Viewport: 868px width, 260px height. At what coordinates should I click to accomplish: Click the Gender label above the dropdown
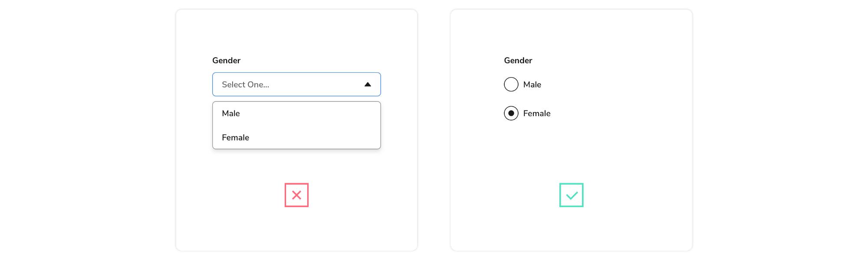(x=226, y=61)
